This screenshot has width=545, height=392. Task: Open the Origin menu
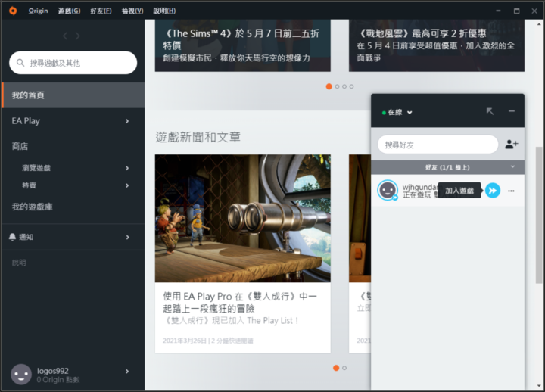39,11
